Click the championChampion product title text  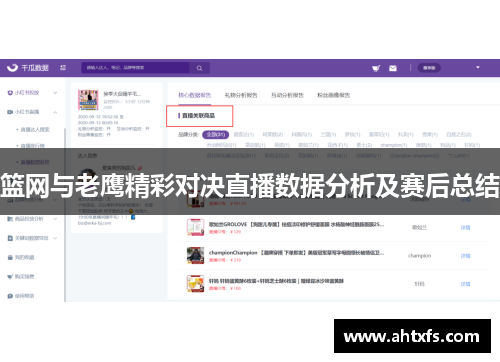coord(297,253)
